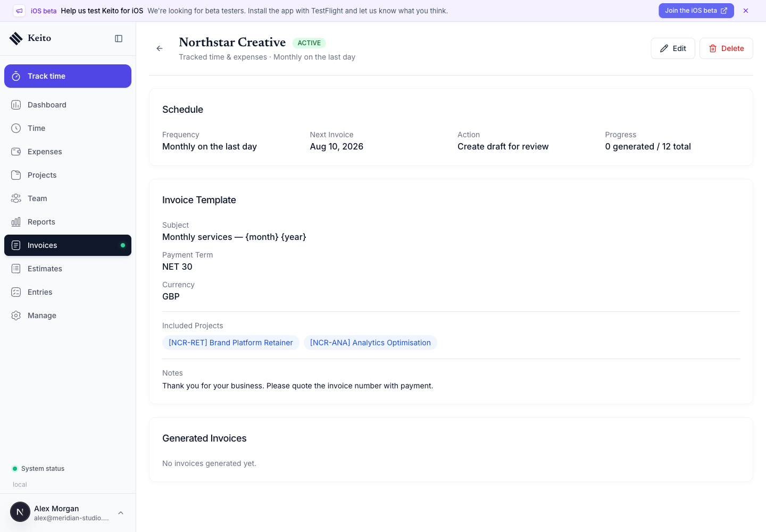The width and height of the screenshot is (766, 532).
Task: Click the System status link
Action: coord(38,469)
